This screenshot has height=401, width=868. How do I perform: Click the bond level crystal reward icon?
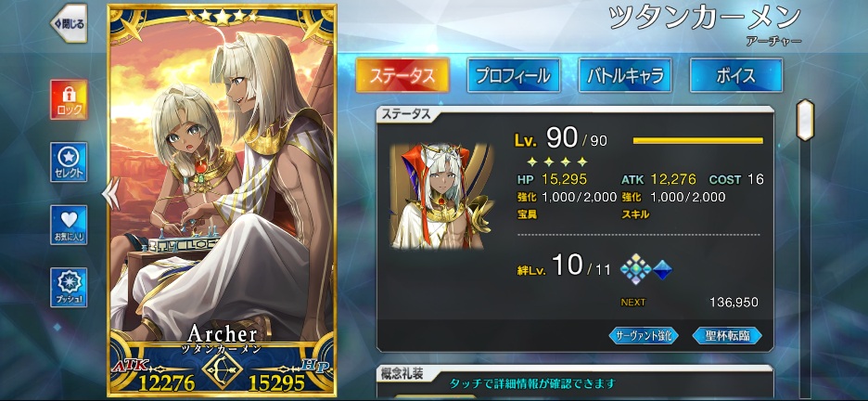636,268
